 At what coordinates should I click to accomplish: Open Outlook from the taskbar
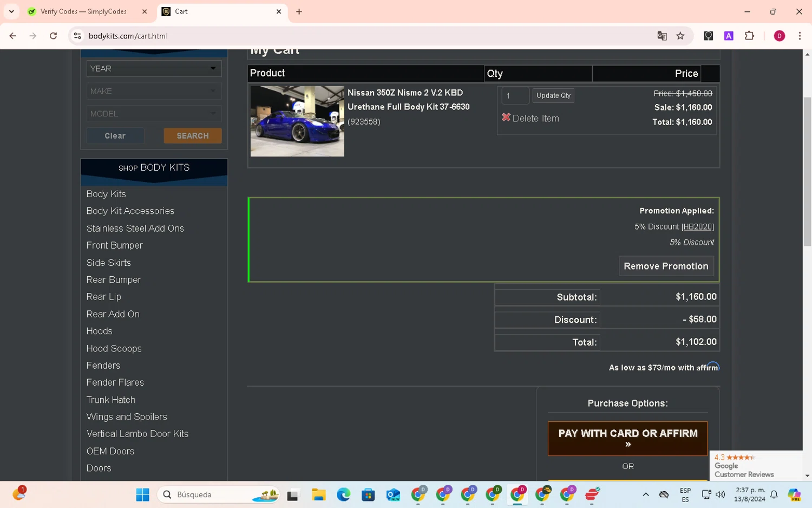tap(393, 494)
